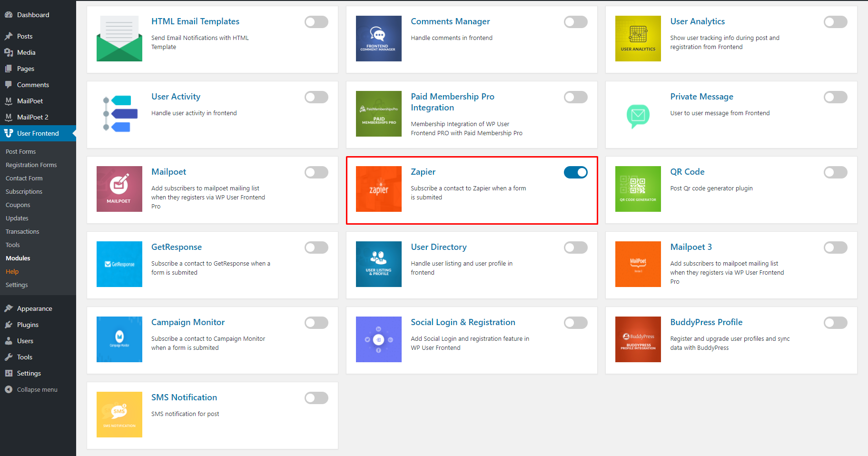Enable the User Analytics module switch
The width and height of the screenshot is (868, 456).
pos(835,22)
